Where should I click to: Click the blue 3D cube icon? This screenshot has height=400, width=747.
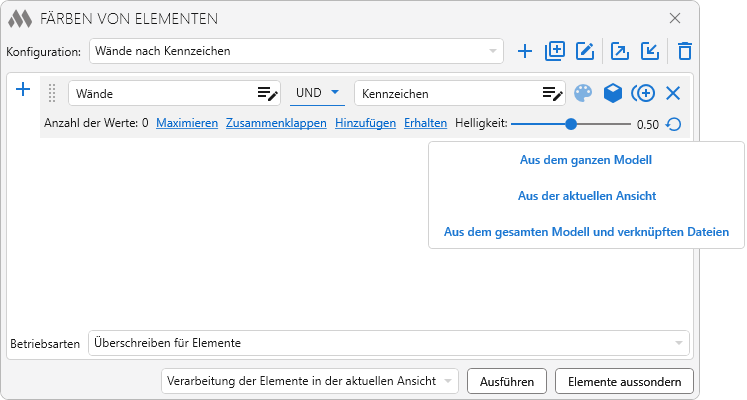click(x=613, y=93)
